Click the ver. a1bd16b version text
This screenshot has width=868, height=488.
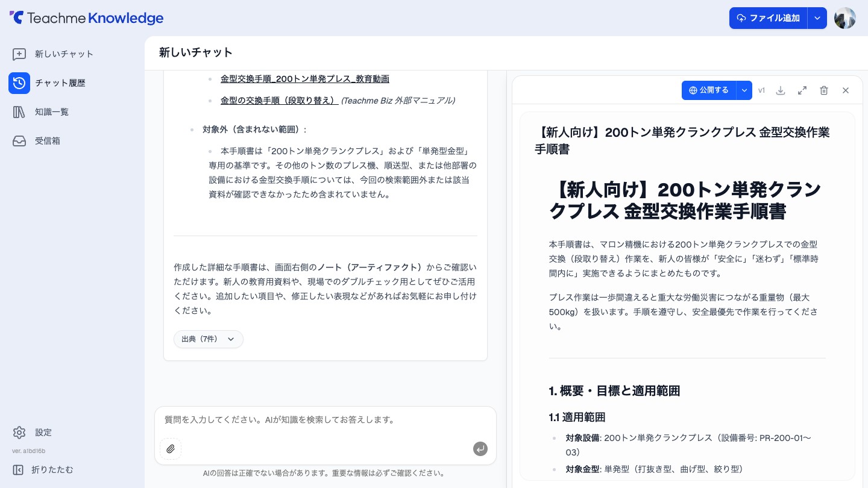[29, 451]
